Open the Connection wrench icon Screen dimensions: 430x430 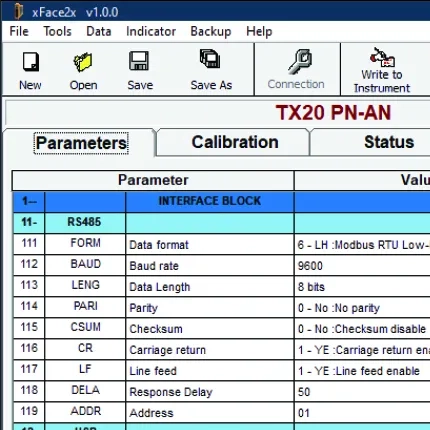point(300,62)
